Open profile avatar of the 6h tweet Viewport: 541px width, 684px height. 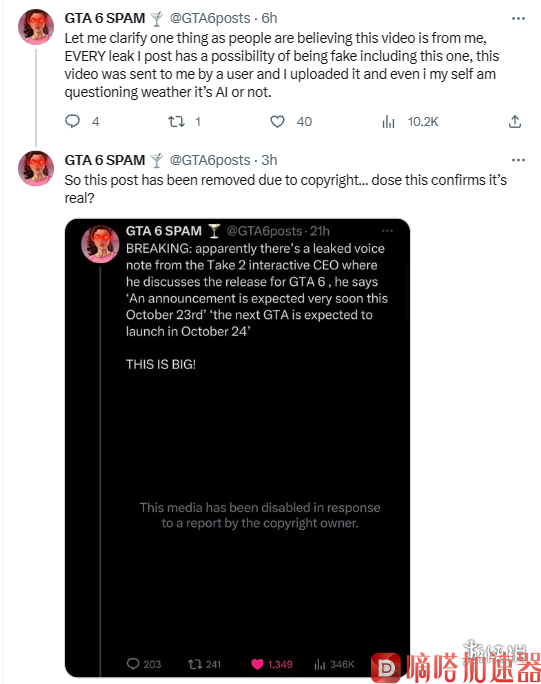[36, 27]
